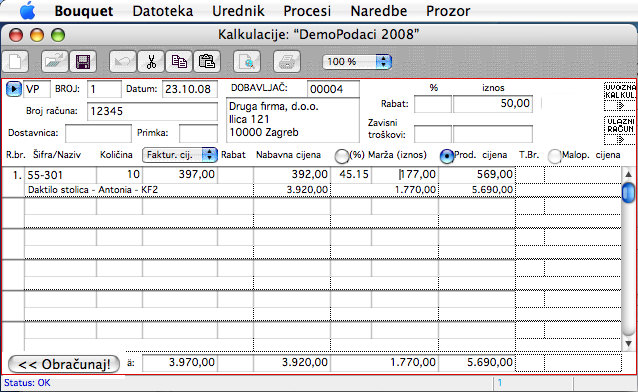638x392 pixels.
Task: Click the Undo arrow toolbar icon
Action: pos(122,62)
